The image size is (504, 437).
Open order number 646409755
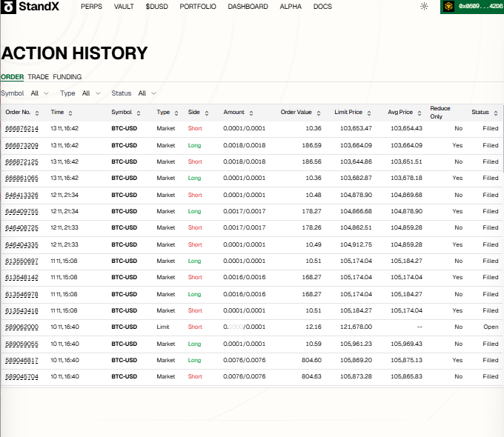21,211
